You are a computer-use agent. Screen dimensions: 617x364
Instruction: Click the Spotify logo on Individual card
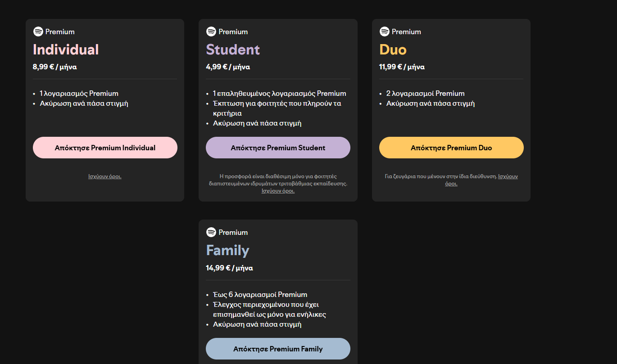point(38,31)
